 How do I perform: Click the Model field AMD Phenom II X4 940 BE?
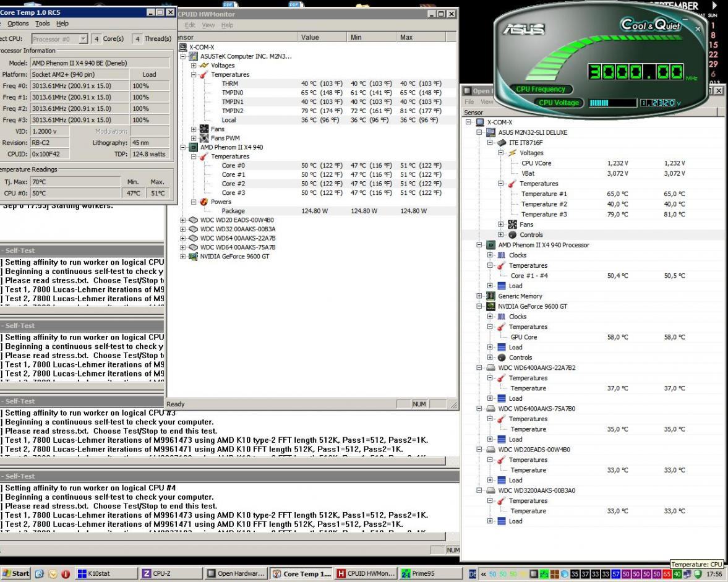(x=100, y=63)
